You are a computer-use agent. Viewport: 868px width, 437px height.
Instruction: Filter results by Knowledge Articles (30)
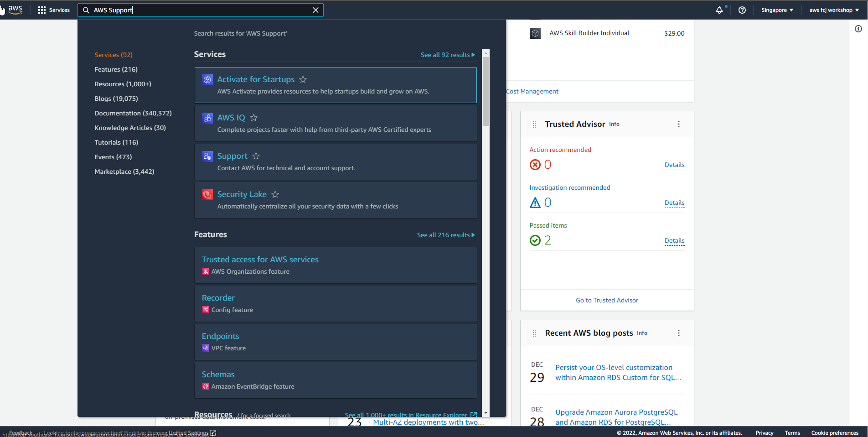click(130, 128)
